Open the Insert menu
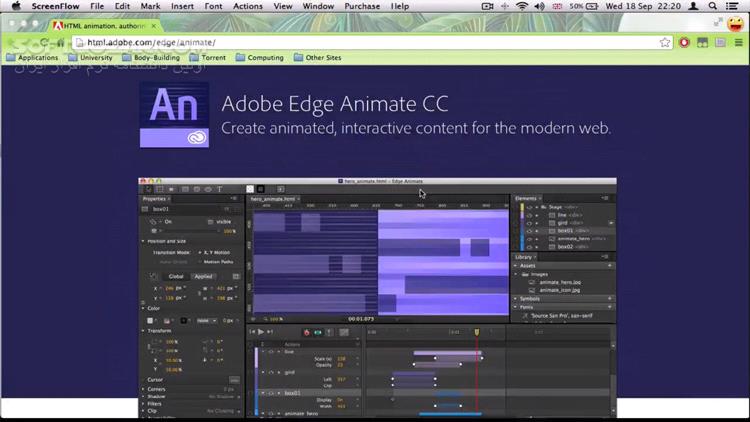 pos(182,6)
